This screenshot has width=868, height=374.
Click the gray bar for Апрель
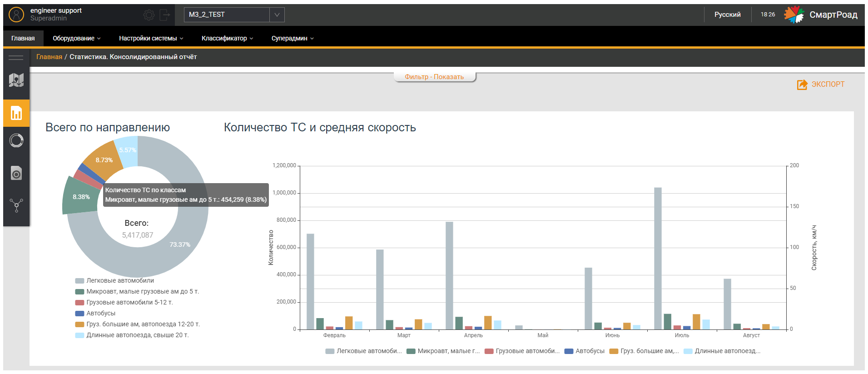(449, 276)
